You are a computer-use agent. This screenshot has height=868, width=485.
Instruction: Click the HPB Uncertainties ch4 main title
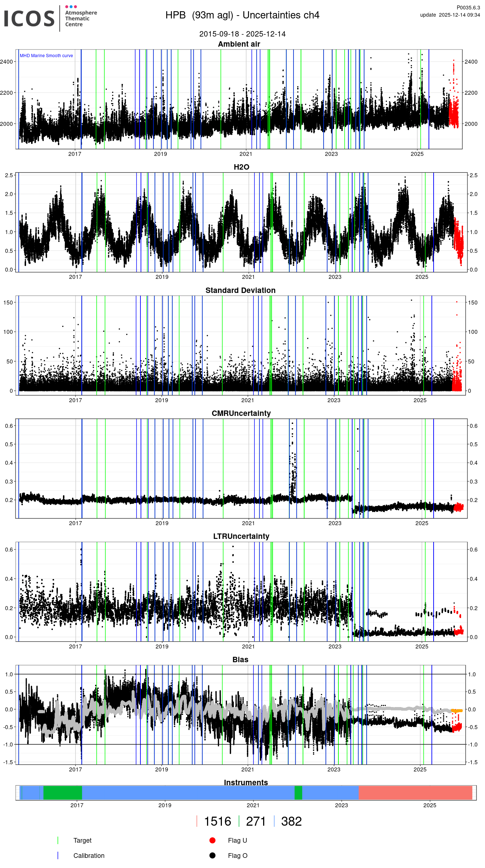click(x=242, y=15)
